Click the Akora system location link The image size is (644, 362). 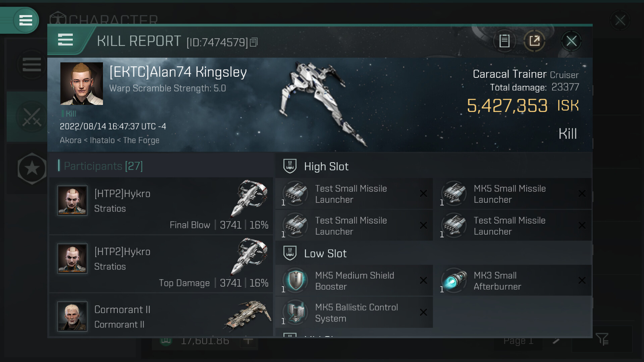click(x=70, y=140)
